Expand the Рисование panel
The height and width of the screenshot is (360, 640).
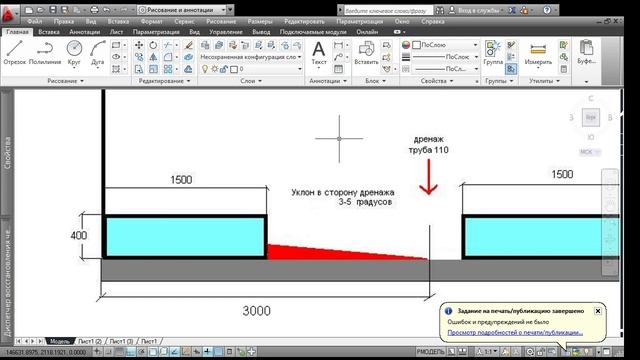65,81
